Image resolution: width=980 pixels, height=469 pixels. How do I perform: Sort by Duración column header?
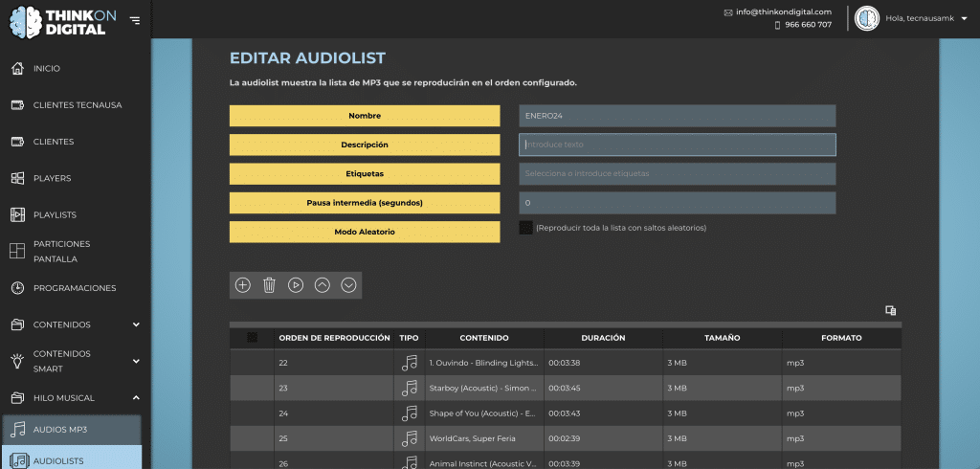click(x=603, y=338)
